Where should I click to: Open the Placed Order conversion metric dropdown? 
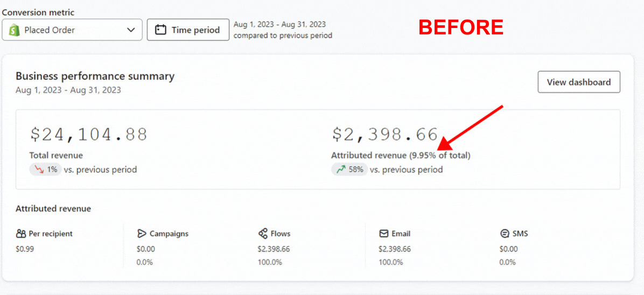(72, 30)
